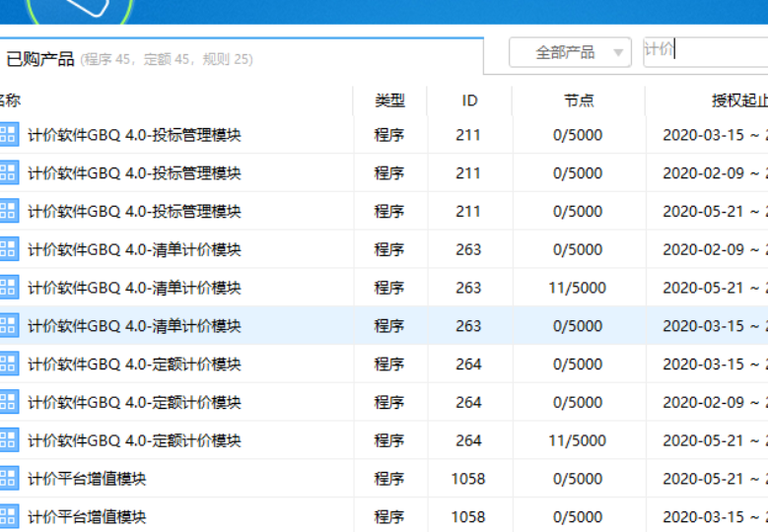Click the icon of 计价平台增值模块 row dated 2020-05-21
Screen dimensions: 768x532
pos(8,478)
